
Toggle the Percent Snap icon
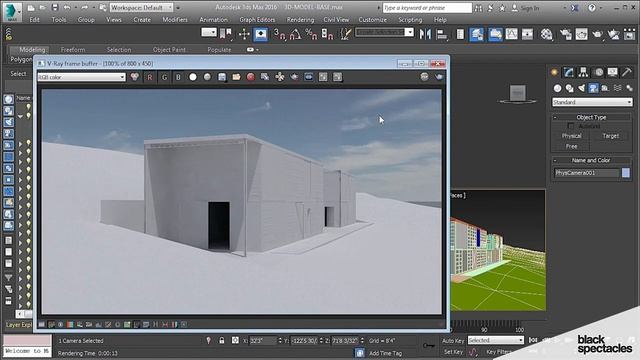coord(311,34)
